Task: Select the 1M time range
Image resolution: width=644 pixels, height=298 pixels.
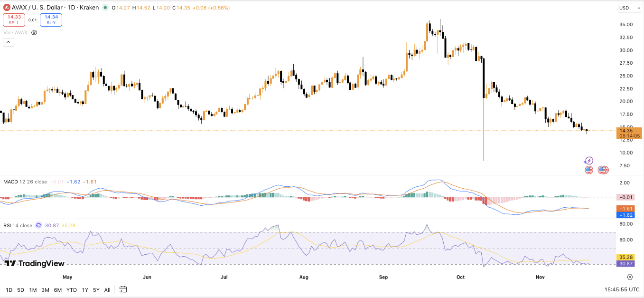Action: click(33, 290)
